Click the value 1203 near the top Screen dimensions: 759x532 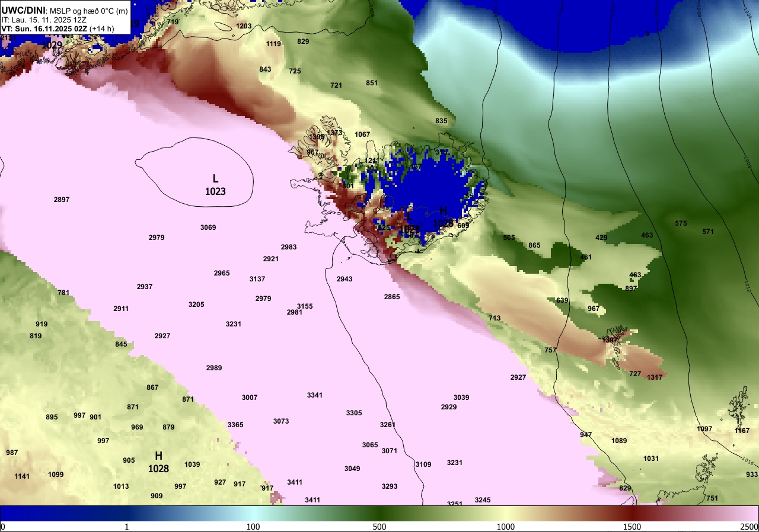tap(244, 26)
